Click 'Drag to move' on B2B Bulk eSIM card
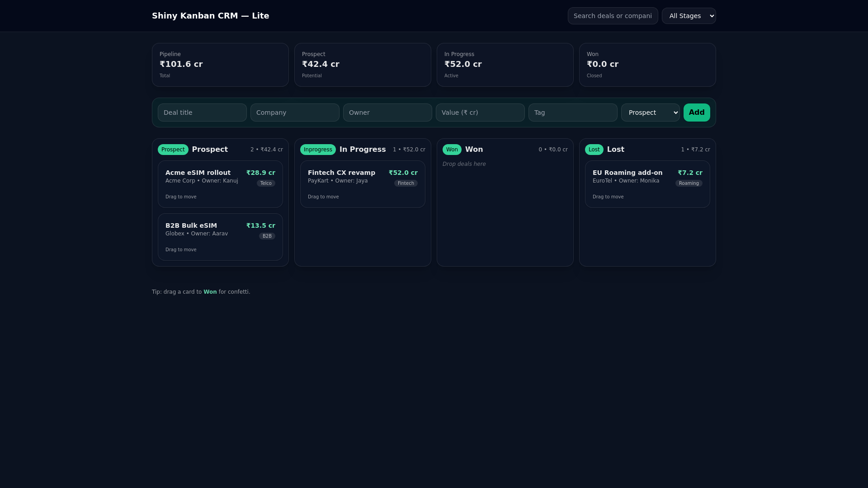 [181, 249]
